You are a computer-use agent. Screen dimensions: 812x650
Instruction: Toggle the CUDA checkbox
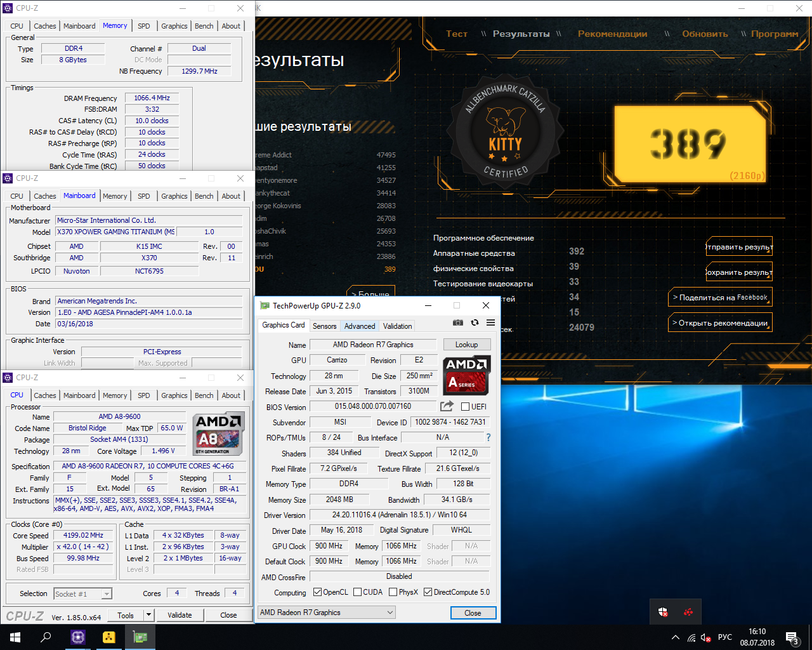pos(357,592)
